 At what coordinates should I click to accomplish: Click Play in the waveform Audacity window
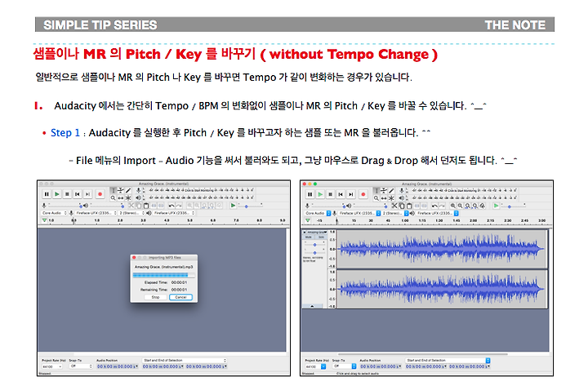point(320,194)
